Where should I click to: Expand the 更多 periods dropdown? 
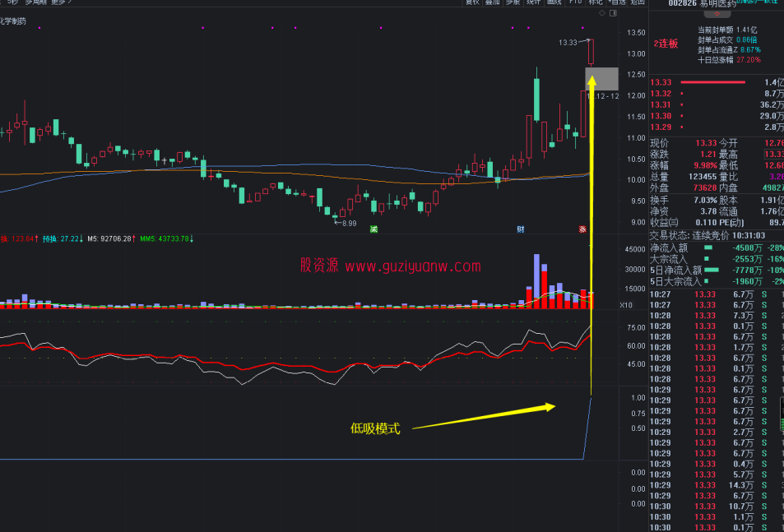[x=62, y=2]
